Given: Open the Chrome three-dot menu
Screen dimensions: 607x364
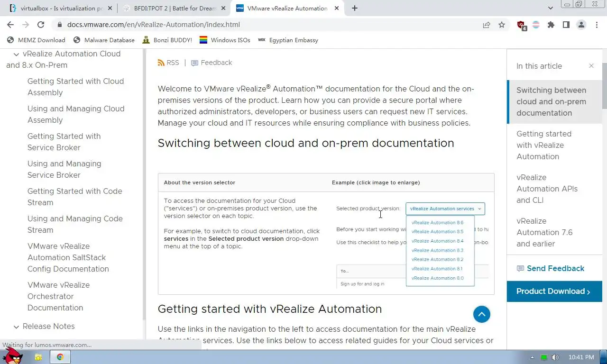Looking at the screenshot, I should click(x=597, y=25).
